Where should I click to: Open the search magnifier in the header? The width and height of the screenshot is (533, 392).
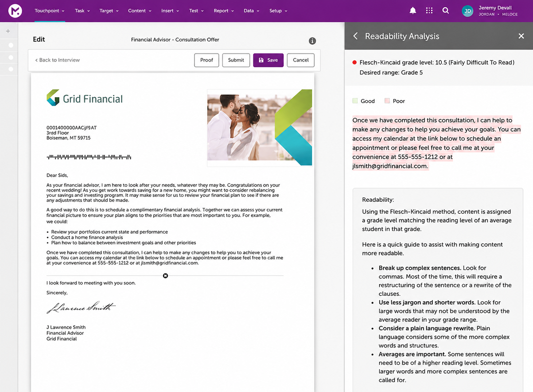click(446, 11)
